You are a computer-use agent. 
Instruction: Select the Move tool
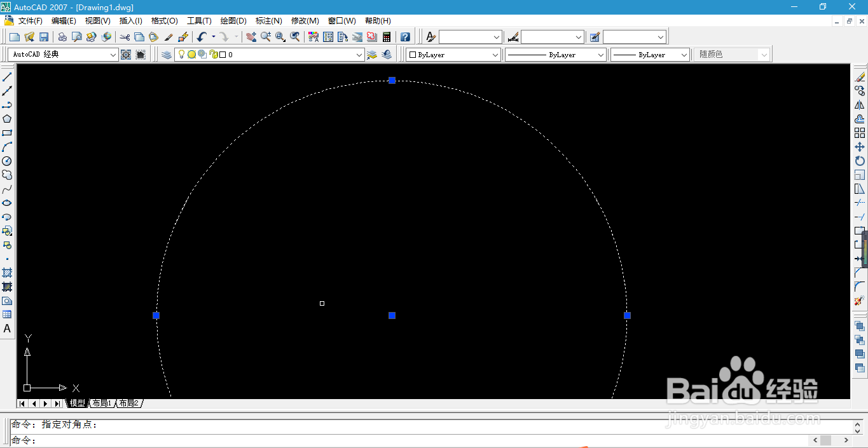[860, 147]
